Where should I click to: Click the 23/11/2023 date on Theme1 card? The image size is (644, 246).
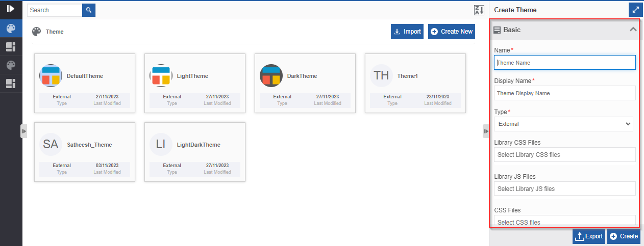coord(438,97)
